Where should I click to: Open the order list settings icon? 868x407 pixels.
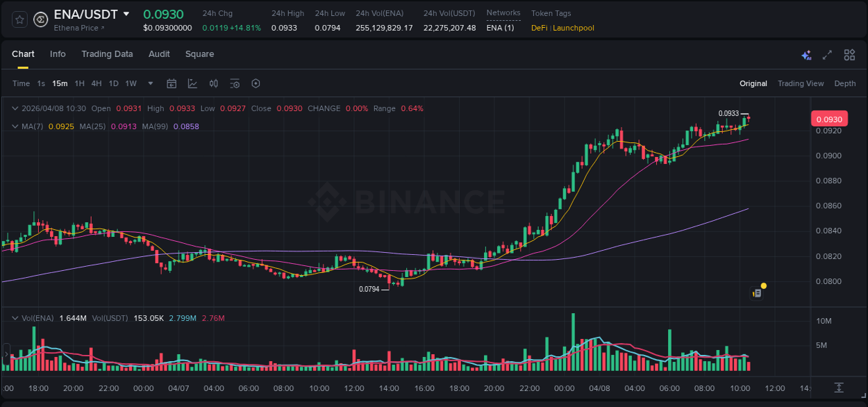pyautogui.click(x=235, y=83)
